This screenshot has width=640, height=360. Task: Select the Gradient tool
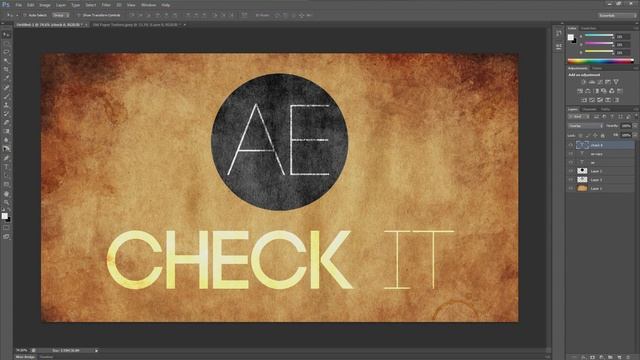[6, 131]
